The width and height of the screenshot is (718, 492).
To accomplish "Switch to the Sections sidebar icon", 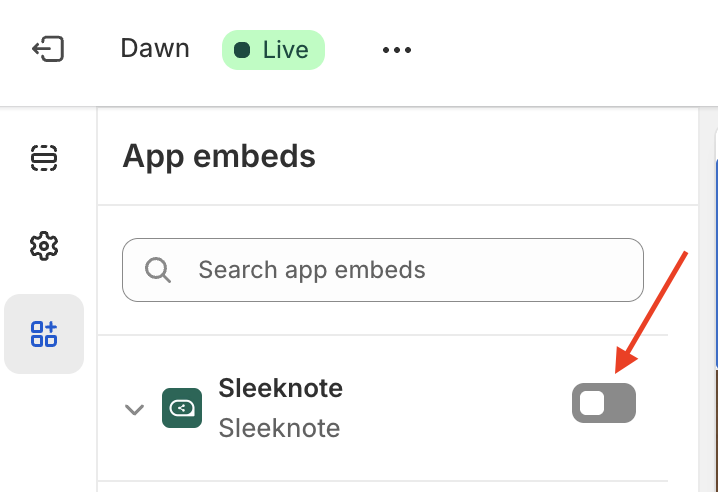I will pyautogui.click(x=44, y=158).
